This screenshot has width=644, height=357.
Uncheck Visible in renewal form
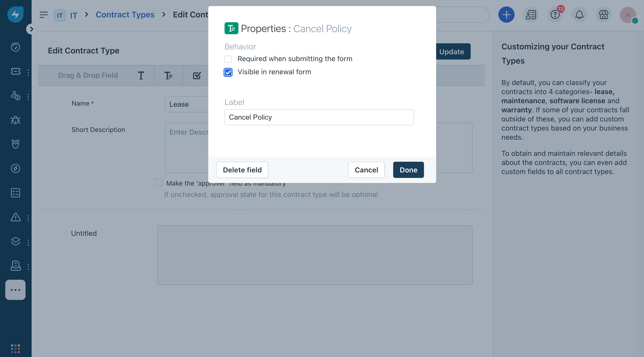[228, 72]
